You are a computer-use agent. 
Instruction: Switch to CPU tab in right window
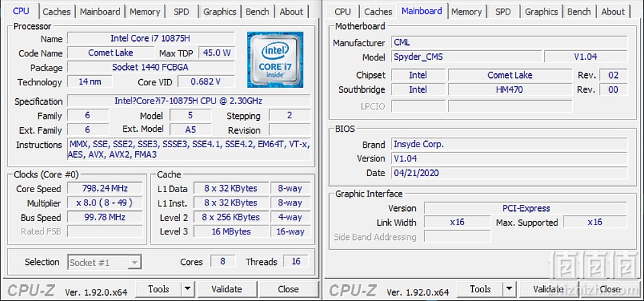click(342, 11)
